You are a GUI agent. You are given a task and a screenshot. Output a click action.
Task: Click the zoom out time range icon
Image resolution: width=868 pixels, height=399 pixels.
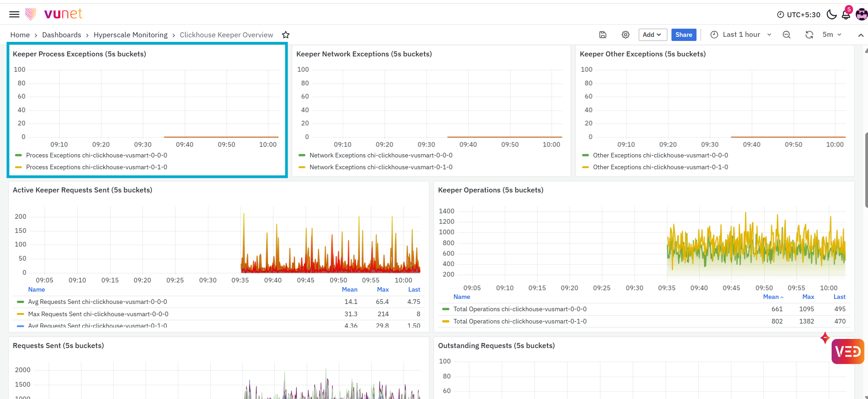point(787,35)
